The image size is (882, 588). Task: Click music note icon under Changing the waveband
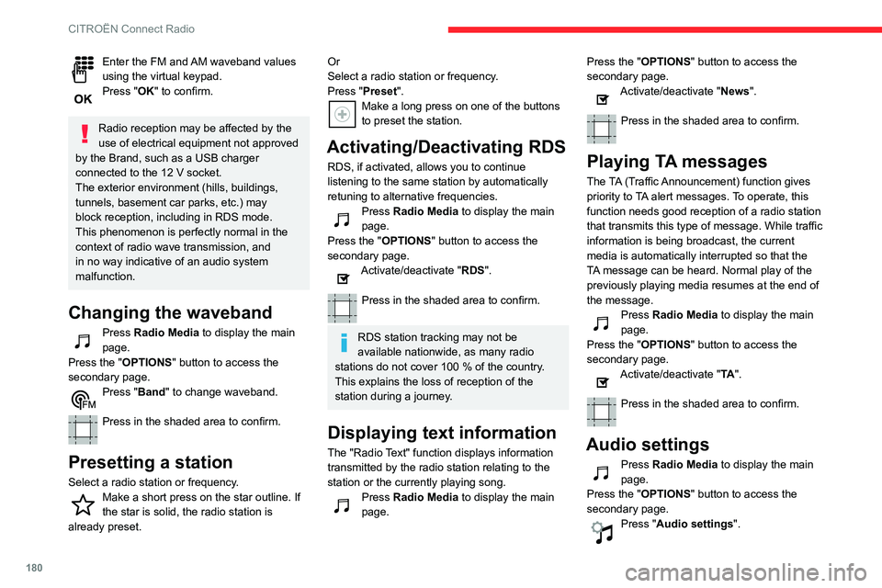[x=82, y=340]
